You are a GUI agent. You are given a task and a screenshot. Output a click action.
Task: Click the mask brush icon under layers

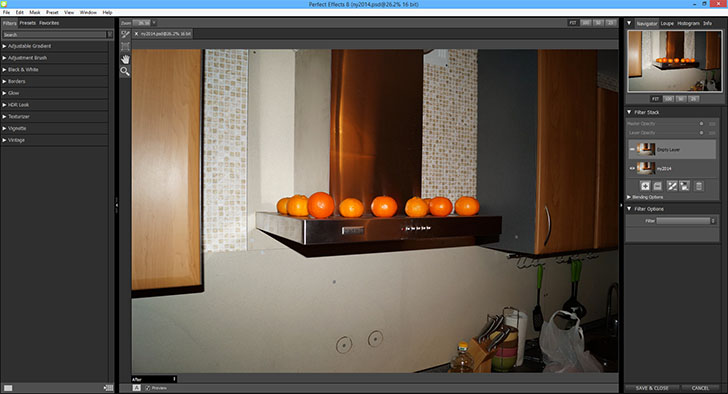672,186
